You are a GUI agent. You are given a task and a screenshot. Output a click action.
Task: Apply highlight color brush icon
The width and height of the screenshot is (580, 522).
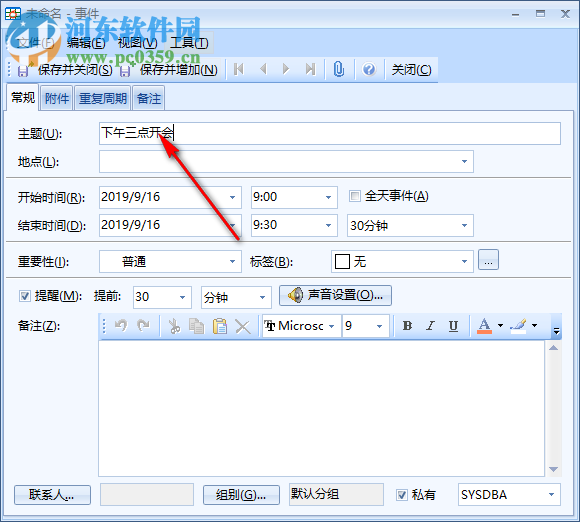coord(518,326)
